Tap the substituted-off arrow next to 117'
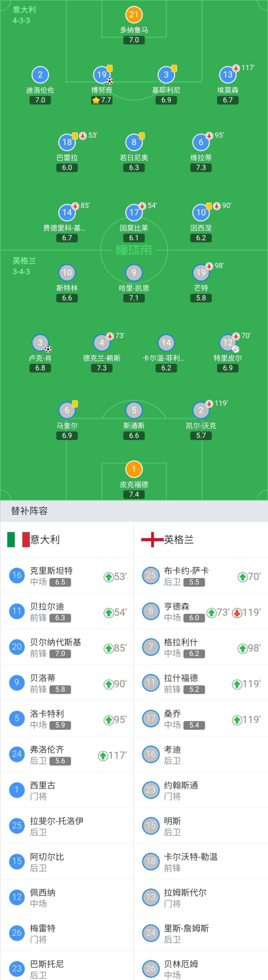 click(236, 69)
